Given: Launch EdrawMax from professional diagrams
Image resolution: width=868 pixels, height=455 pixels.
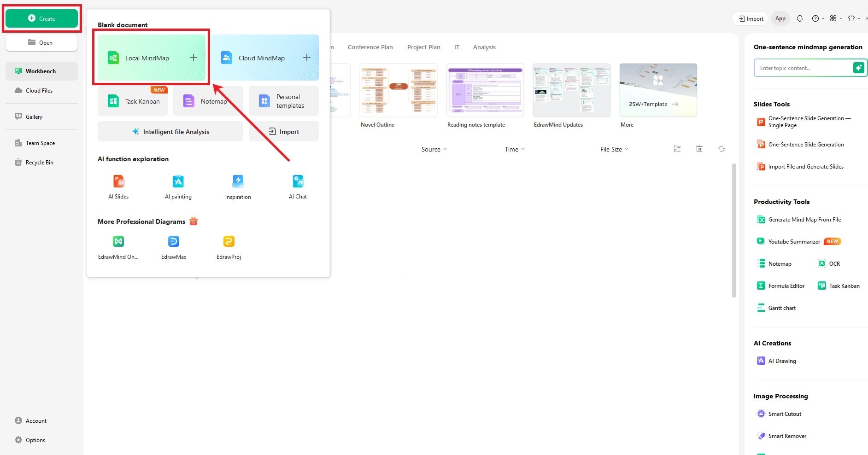Looking at the screenshot, I should pyautogui.click(x=174, y=247).
